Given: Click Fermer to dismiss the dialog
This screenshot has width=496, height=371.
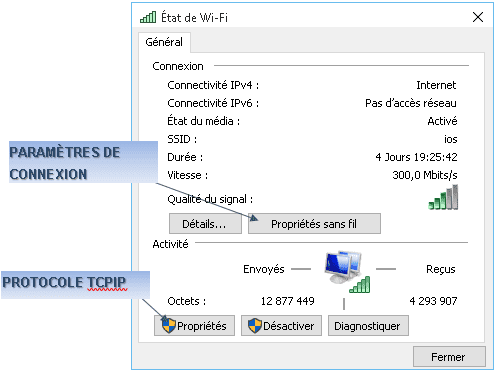Looking at the screenshot, I should pyautogui.click(x=449, y=357).
